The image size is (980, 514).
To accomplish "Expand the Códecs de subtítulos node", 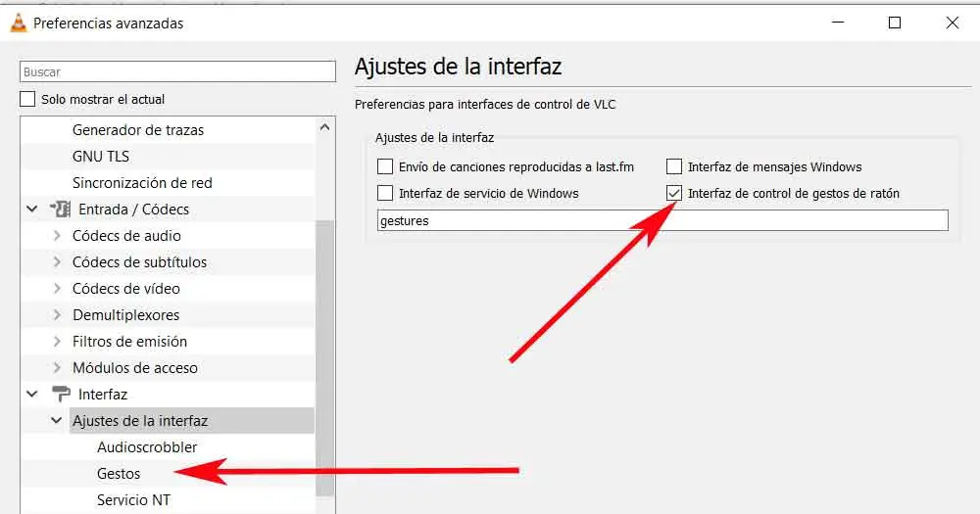I will point(57,261).
